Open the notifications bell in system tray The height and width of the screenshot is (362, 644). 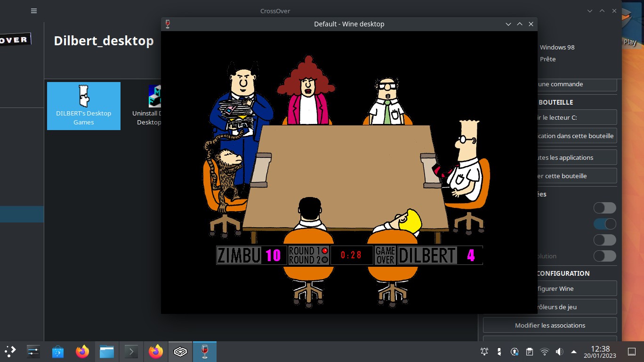pyautogui.click(x=484, y=352)
